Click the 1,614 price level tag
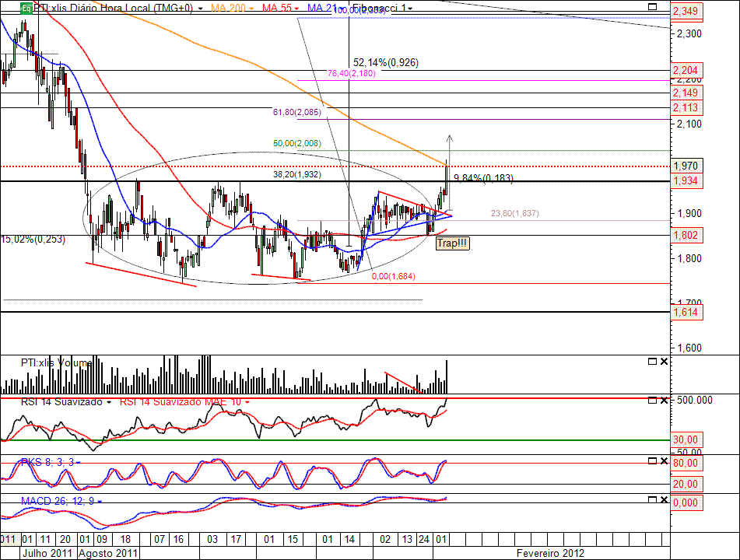The image size is (740, 560). pyautogui.click(x=686, y=313)
